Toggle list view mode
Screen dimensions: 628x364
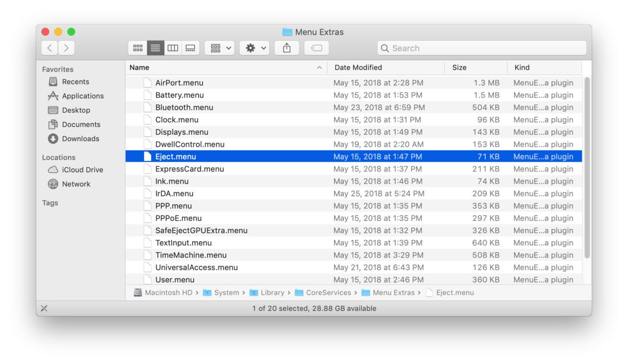coord(155,48)
